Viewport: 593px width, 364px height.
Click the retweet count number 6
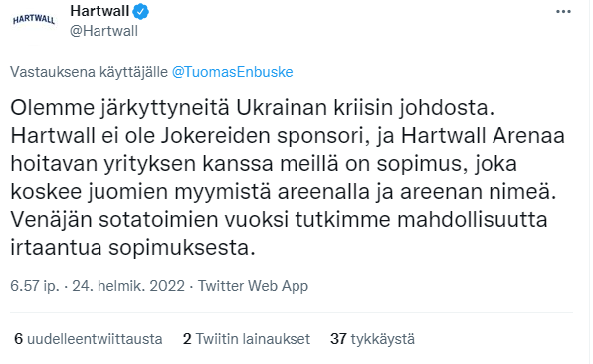coord(19,339)
